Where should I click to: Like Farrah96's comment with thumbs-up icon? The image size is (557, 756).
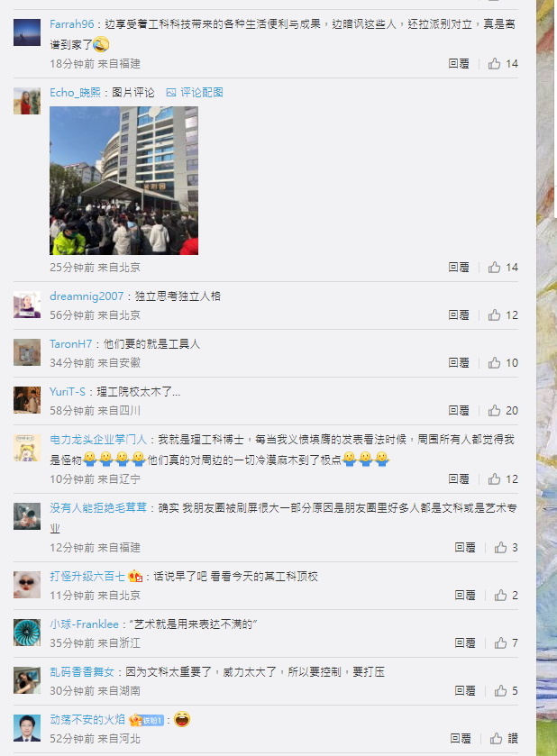503,64
